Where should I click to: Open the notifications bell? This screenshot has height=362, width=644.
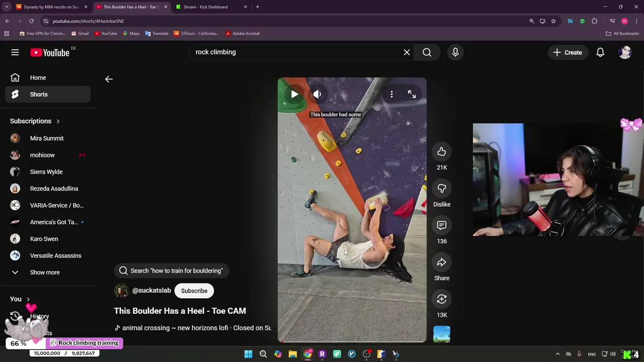coord(600,52)
